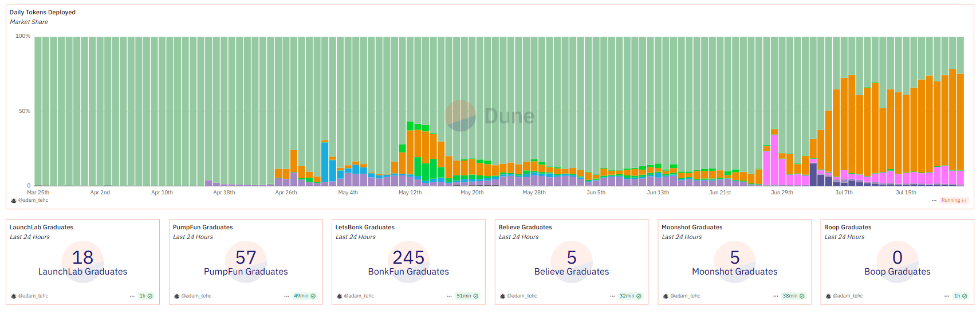
Task: Click the LetsBonk Graduates card title
Action: (x=365, y=227)
